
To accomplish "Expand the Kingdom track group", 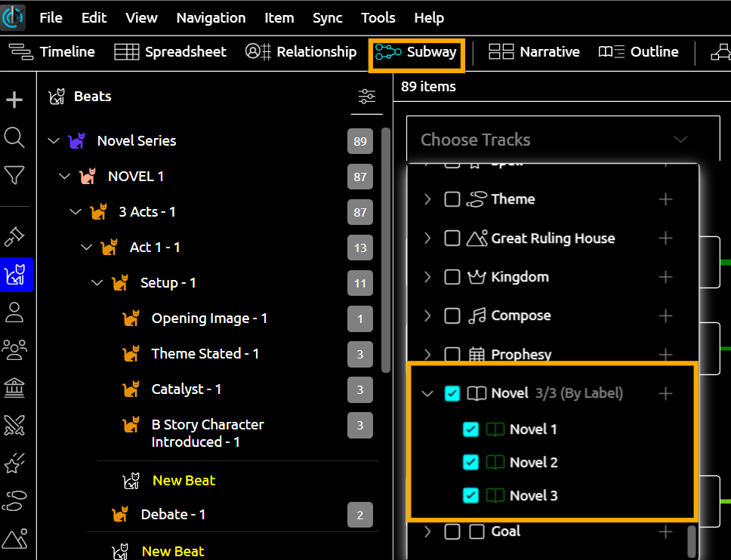I will tap(427, 277).
